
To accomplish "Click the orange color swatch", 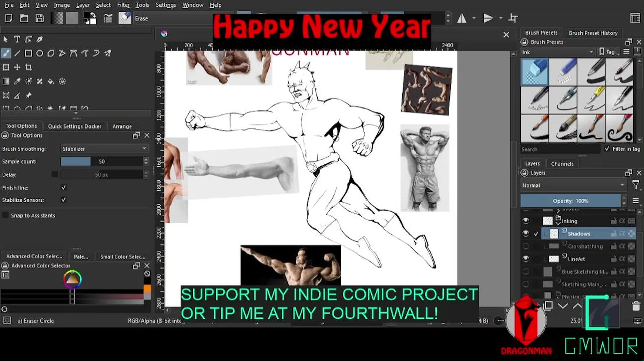I will coord(147,289).
